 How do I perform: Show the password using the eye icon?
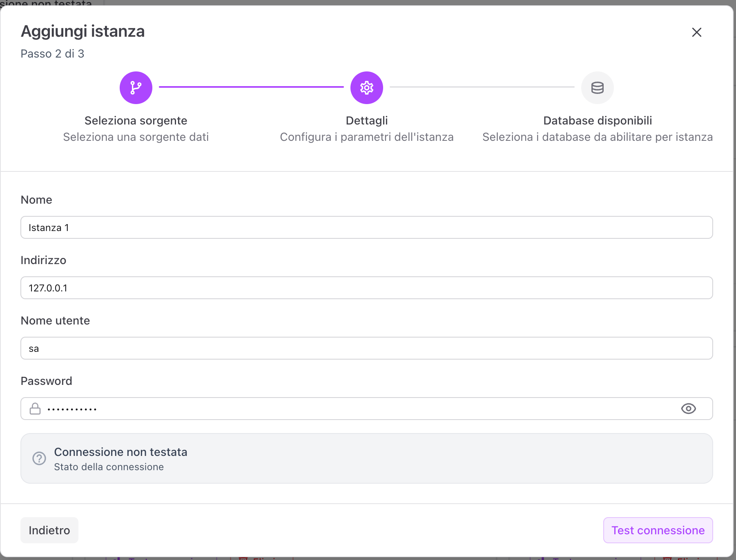pyautogui.click(x=688, y=409)
